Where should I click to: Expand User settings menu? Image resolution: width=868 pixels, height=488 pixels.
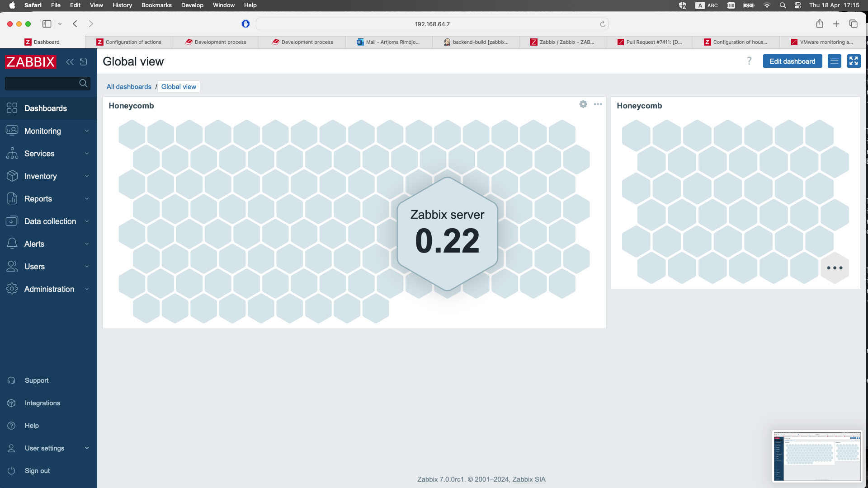pos(48,448)
